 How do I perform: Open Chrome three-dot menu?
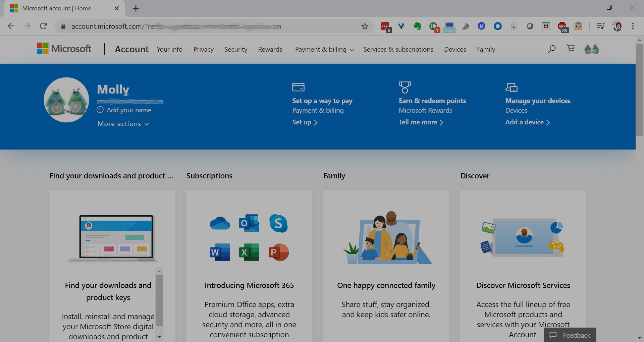point(633,26)
